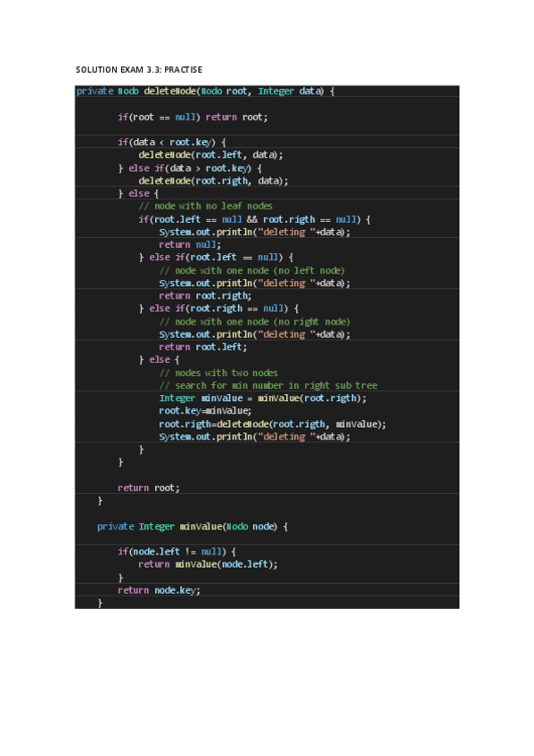
Task: Click the comment '// node with one node (no right node)'
Action: coord(254,322)
